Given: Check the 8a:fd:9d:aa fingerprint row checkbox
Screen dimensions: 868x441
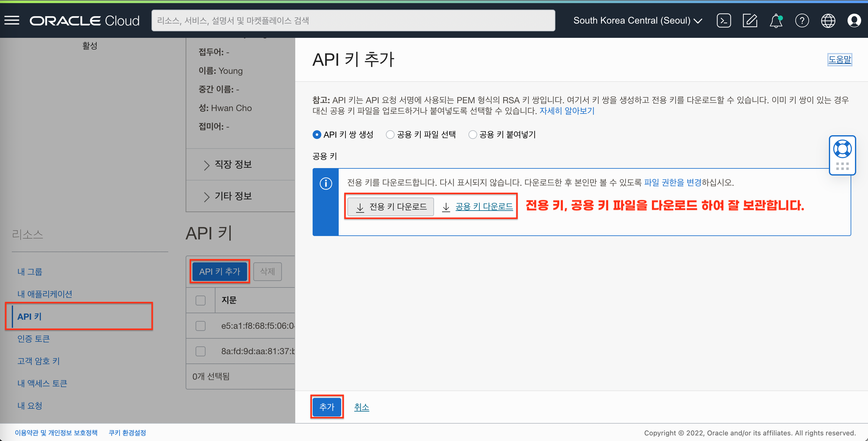Looking at the screenshot, I should point(201,351).
